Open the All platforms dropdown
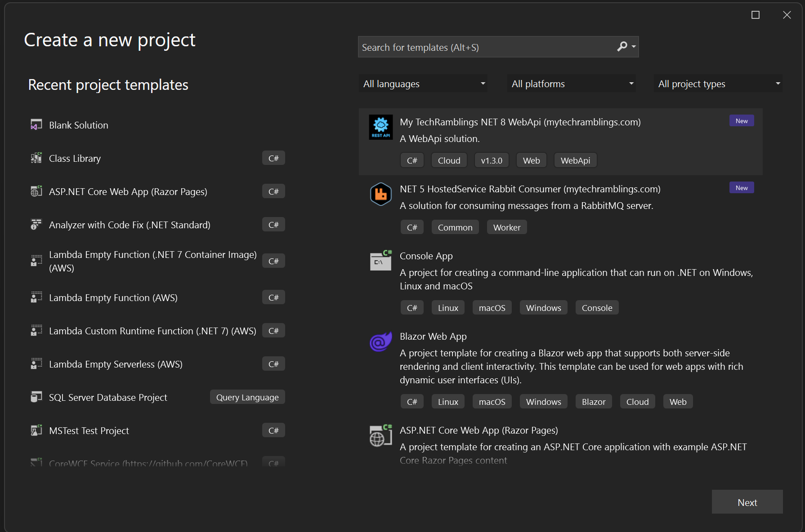Image resolution: width=805 pixels, height=532 pixels. click(572, 84)
